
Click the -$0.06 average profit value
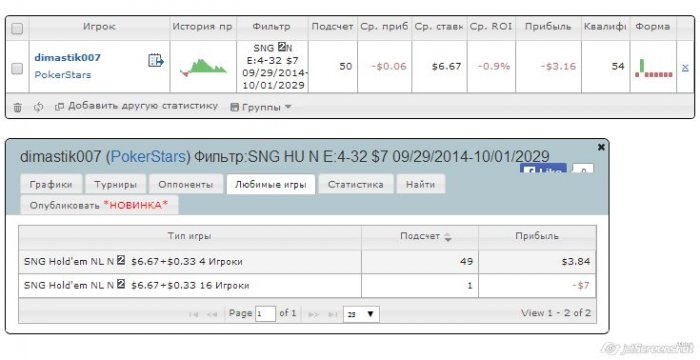(389, 67)
